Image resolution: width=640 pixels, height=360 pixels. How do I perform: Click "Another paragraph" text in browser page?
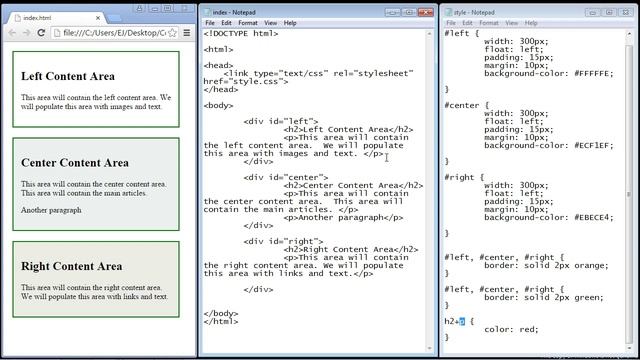coord(51,210)
